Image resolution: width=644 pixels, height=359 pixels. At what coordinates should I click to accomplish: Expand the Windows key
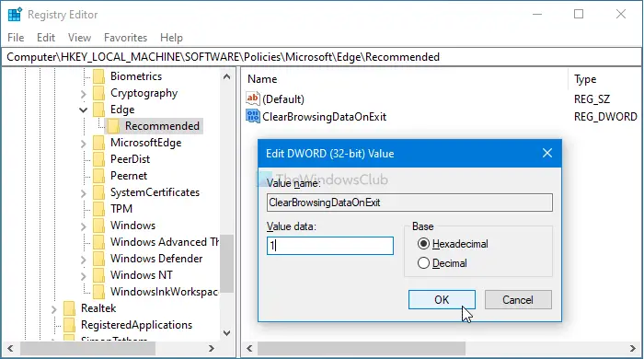click(84, 226)
